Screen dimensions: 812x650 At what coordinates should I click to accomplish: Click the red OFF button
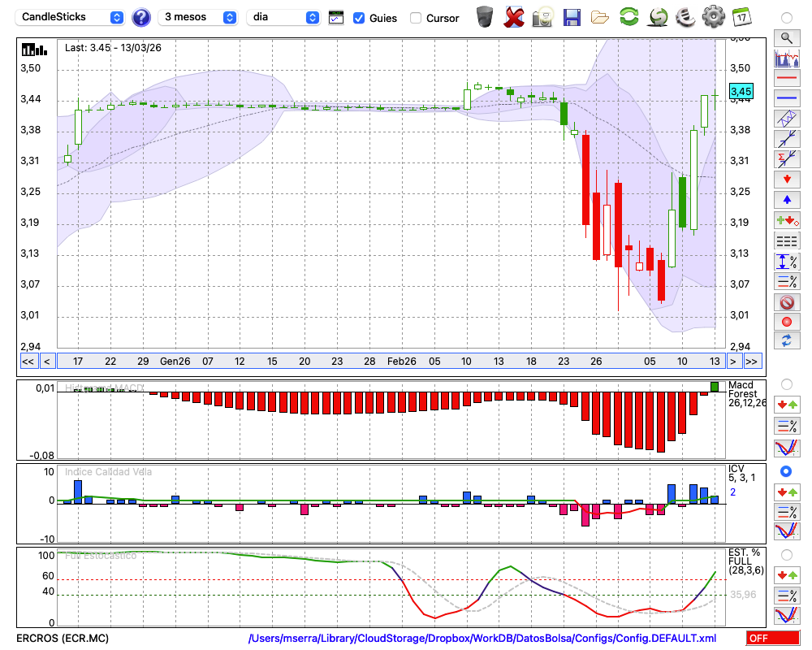[x=771, y=639]
